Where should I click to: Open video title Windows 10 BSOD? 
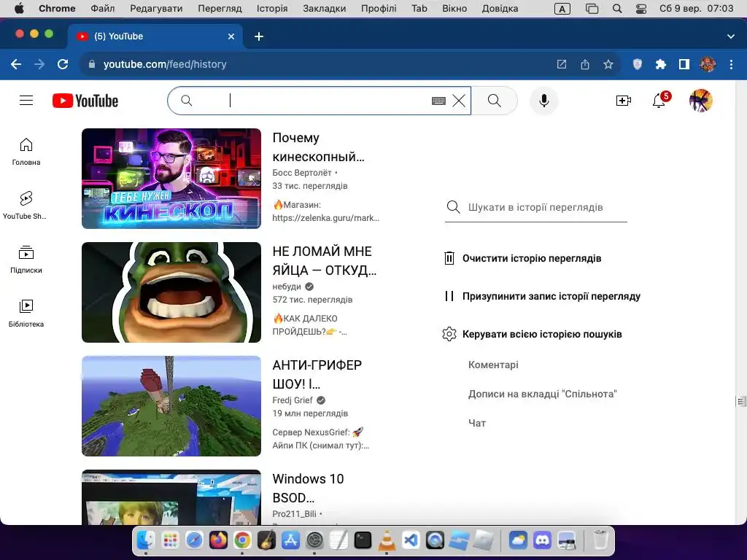[308, 488]
